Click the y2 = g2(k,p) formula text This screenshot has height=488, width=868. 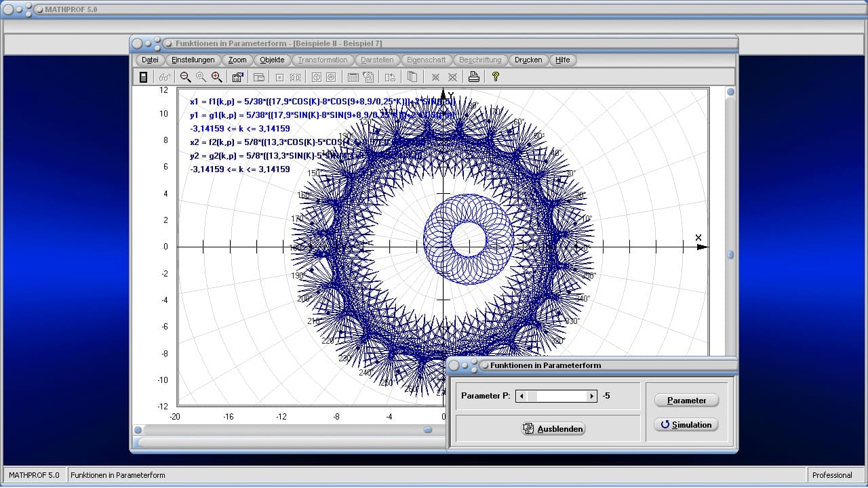click(x=306, y=156)
